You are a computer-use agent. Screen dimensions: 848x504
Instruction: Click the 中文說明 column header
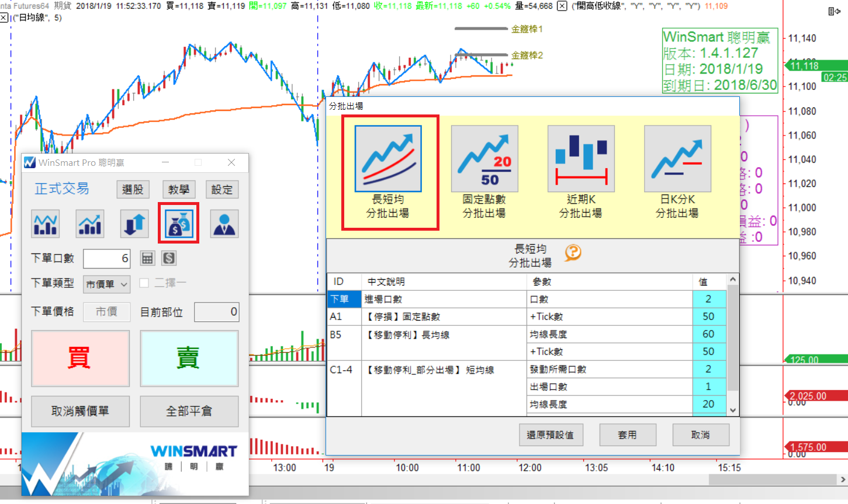click(444, 282)
